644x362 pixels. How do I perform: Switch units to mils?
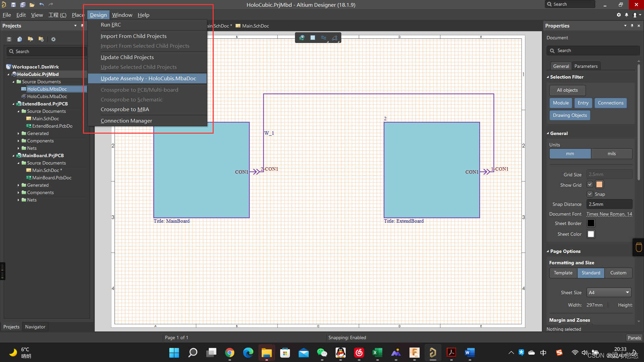point(611,153)
